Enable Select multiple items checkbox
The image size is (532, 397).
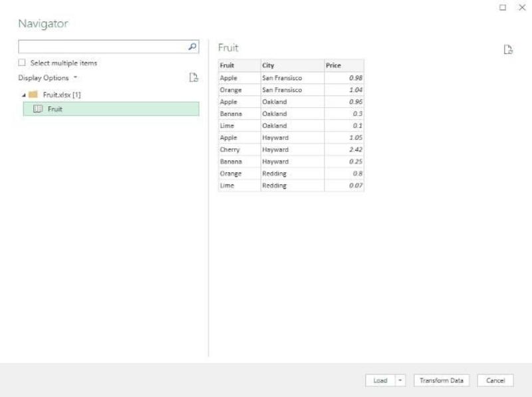[23, 63]
